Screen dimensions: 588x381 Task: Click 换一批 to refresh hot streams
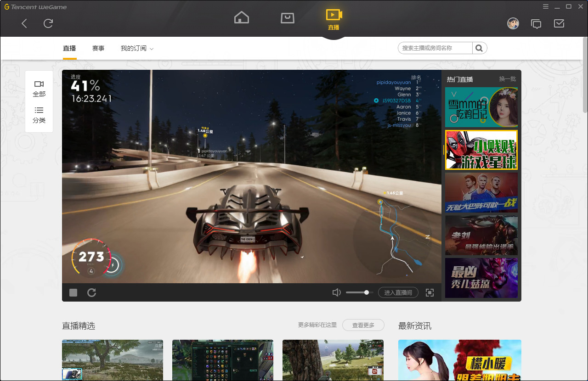508,79
